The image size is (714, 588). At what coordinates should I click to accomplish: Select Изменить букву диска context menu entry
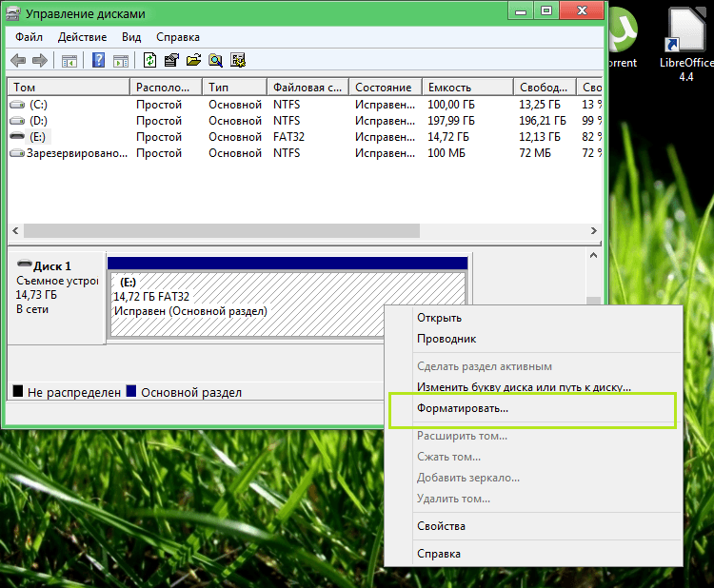(x=524, y=387)
